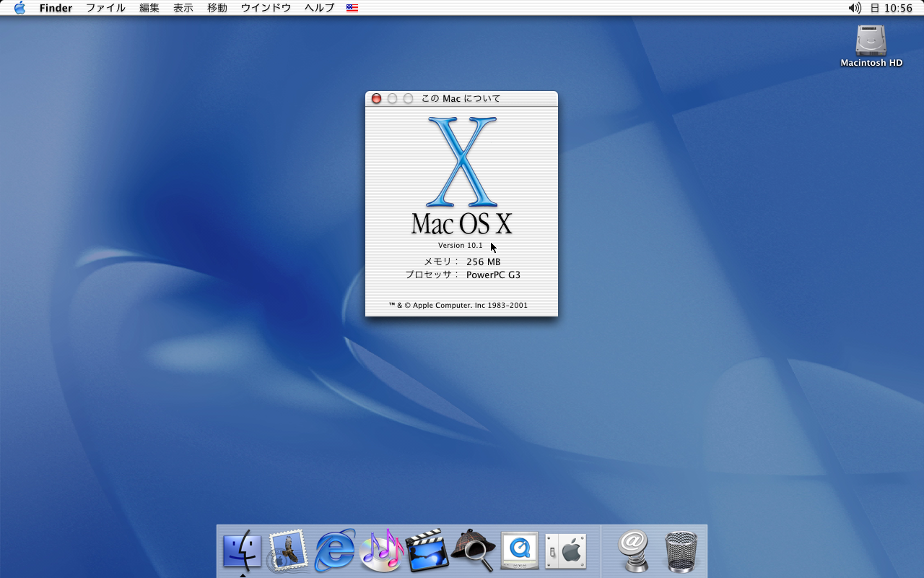
Task: Open the Apple menu
Action: 19,8
